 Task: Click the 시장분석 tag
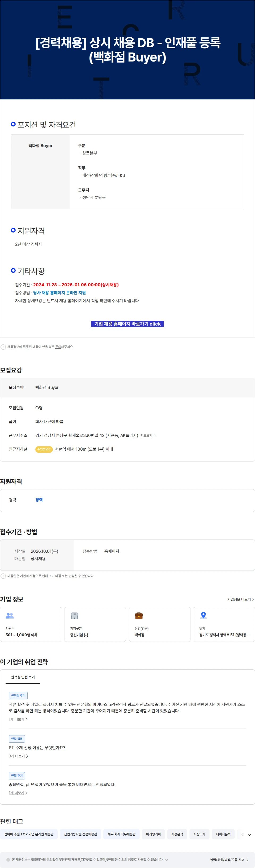(x=177, y=834)
